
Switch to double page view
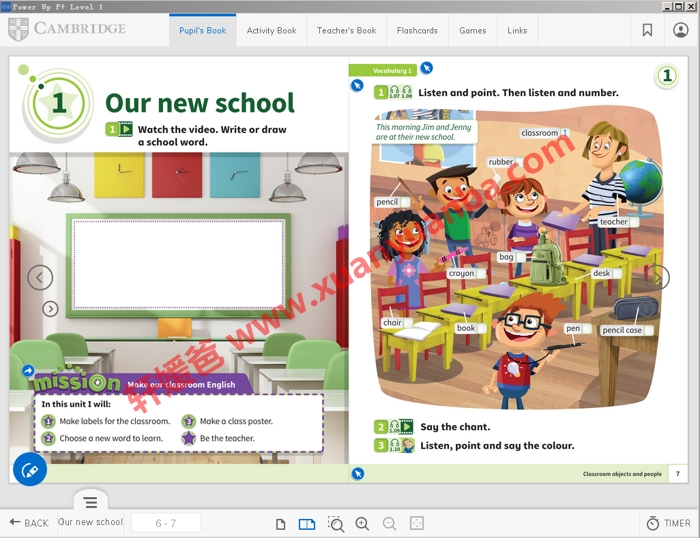tap(307, 523)
